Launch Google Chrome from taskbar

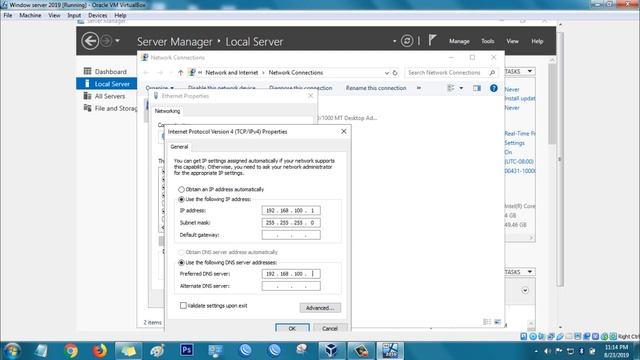[x=71, y=351]
